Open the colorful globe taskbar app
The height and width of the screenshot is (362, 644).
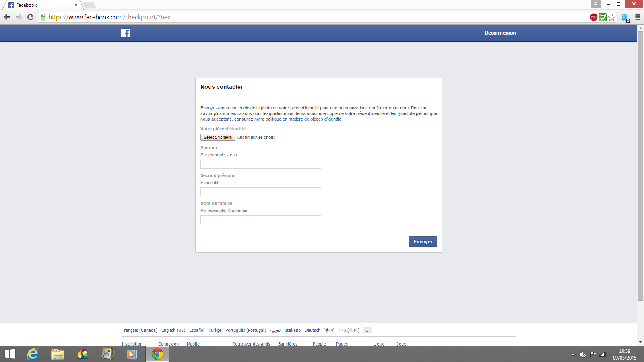tap(83, 354)
